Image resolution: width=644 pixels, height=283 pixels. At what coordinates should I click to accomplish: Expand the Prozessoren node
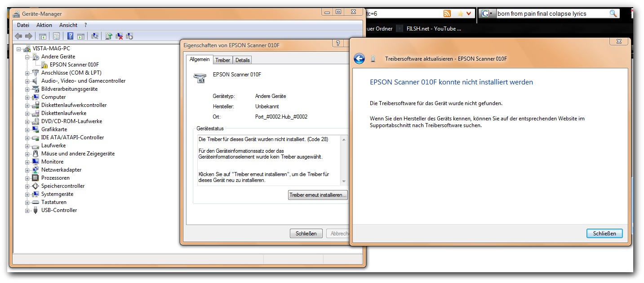pos(27,178)
